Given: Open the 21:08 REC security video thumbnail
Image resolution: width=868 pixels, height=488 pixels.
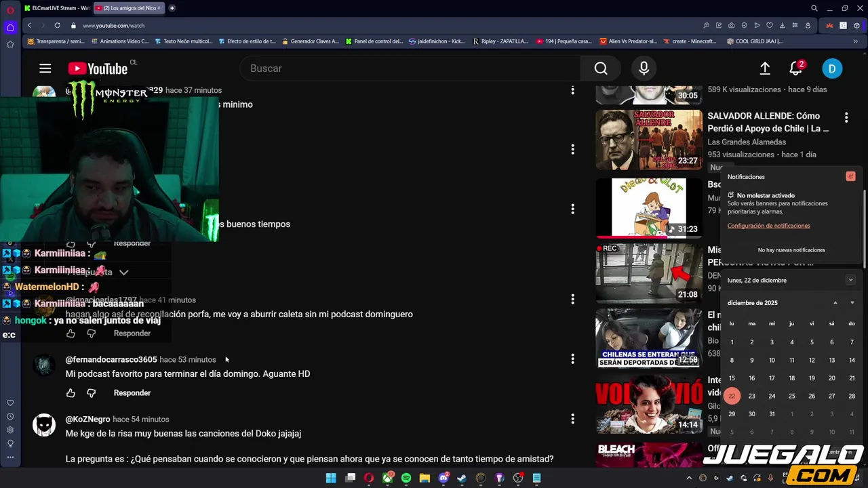Looking at the screenshot, I should pyautogui.click(x=649, y=272).
